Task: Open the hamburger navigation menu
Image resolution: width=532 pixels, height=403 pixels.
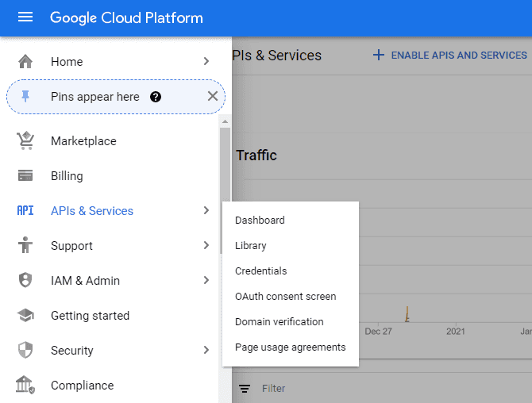Action: click(x=25, y=17)
